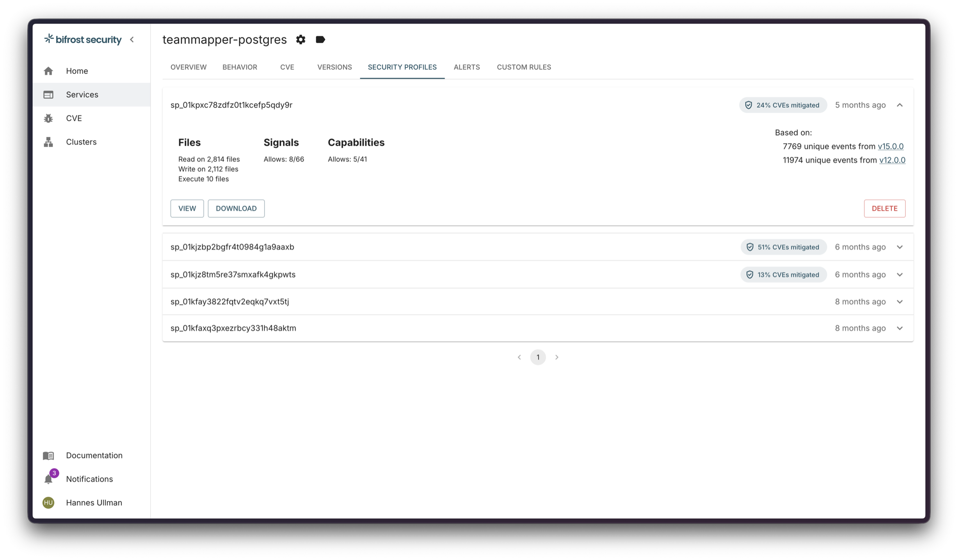Select page 1 in pagination
This screenshot has height=560, width=958.
(538, 357)
